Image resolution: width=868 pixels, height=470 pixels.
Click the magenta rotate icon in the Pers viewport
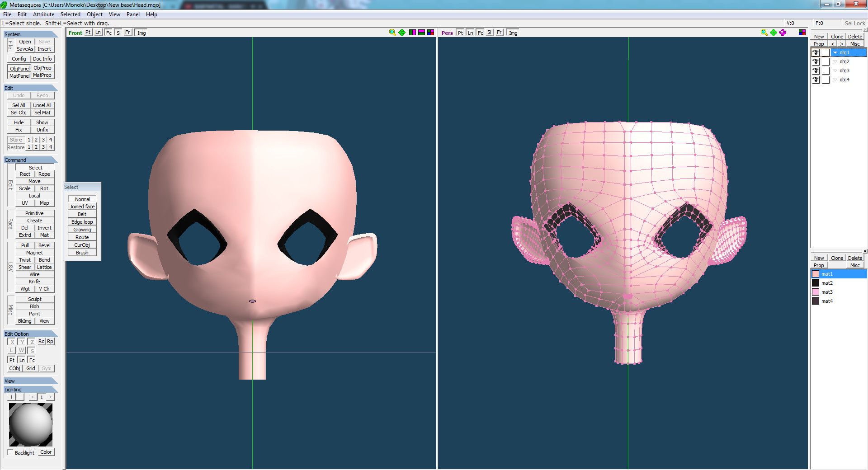pyautogui.click(x=782, y=32)
